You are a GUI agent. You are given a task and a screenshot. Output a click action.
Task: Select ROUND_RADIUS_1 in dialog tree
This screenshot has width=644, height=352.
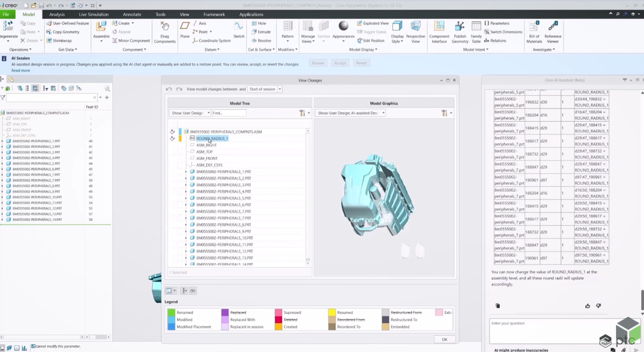[x=212, y=138]
